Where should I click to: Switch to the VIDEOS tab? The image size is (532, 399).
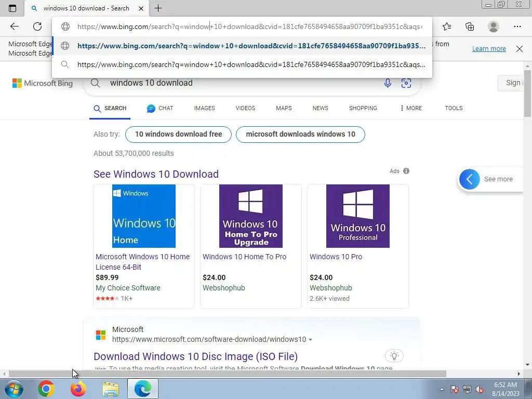tap(245, 108)
